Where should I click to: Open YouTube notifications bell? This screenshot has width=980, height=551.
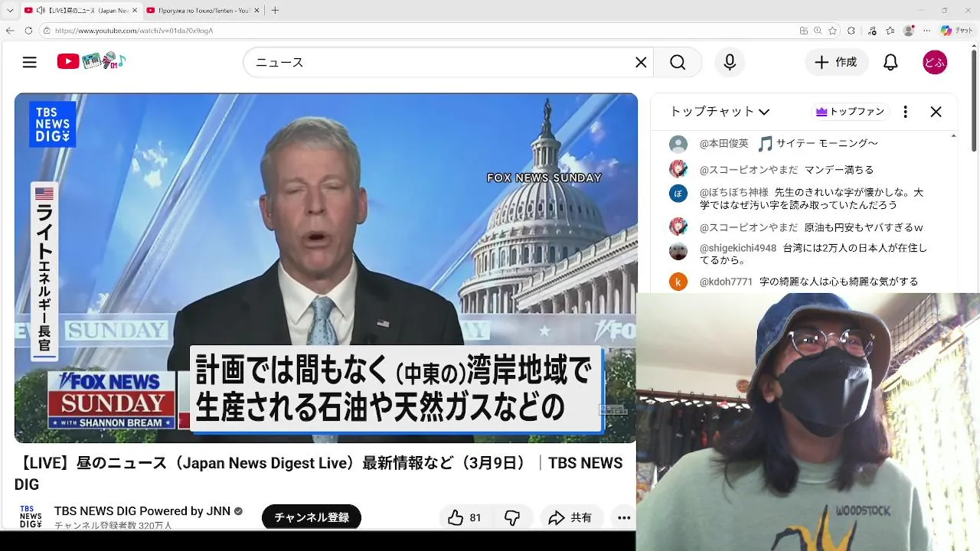890,62
